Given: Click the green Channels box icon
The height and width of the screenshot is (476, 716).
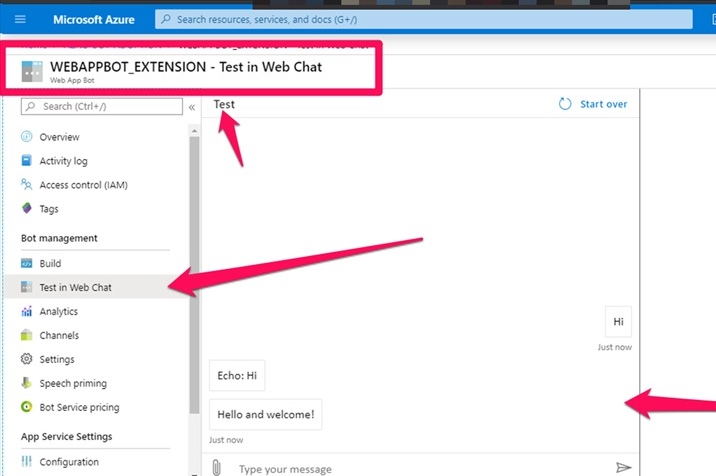Looking at the screenshot, I should coord(26,335).
